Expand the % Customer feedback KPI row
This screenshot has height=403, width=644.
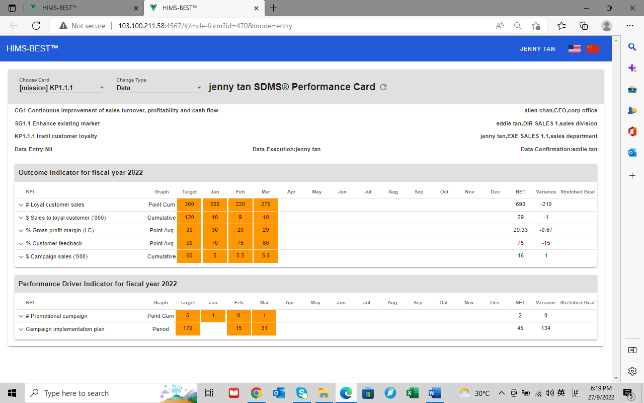(x=21, y=242)
